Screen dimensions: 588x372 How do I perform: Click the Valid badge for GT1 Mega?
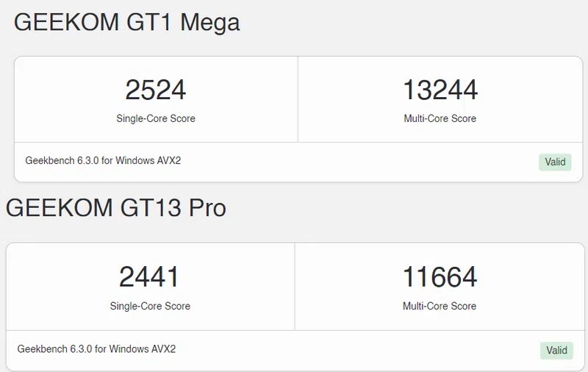555,162
